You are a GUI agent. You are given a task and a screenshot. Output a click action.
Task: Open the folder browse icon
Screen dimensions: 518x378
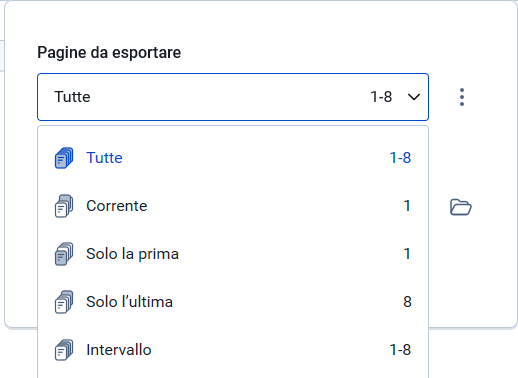click(461, 207)
